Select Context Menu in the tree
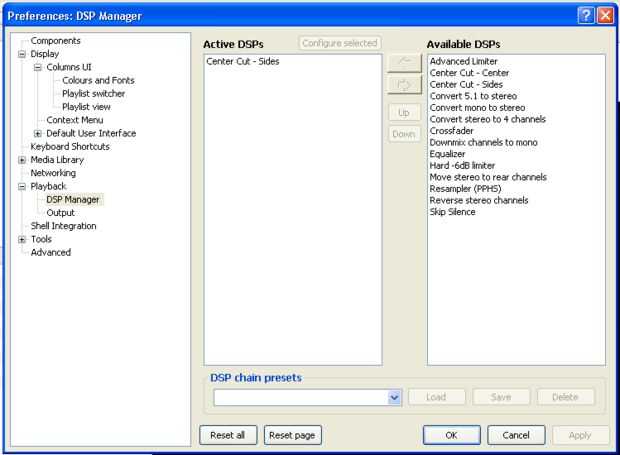 75,120
